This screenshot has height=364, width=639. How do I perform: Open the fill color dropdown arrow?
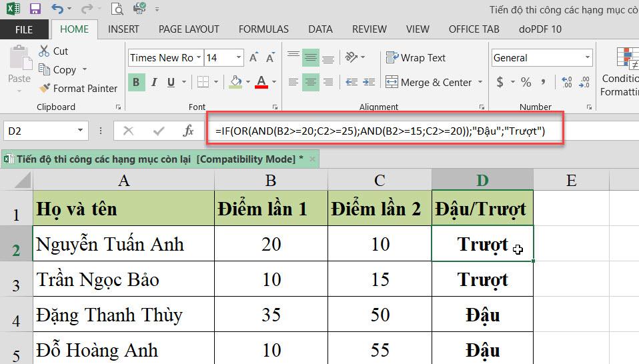(x=247, y=82)
